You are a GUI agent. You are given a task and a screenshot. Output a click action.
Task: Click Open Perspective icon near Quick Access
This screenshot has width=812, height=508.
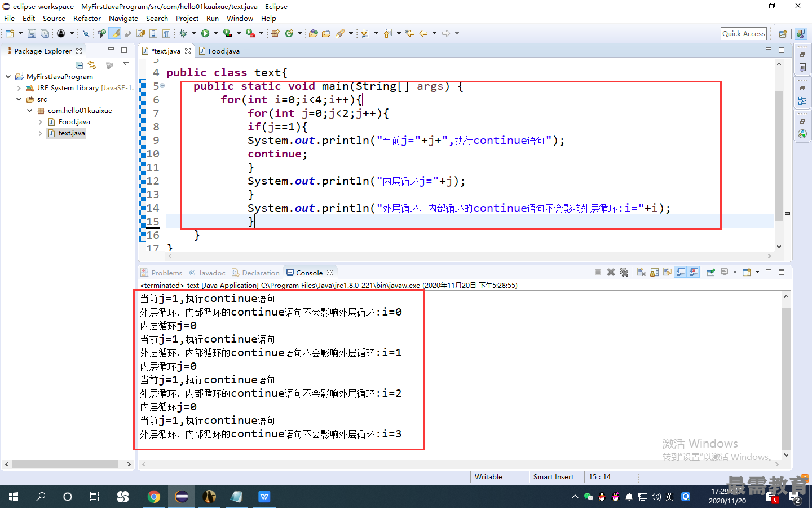coord(783,34)
